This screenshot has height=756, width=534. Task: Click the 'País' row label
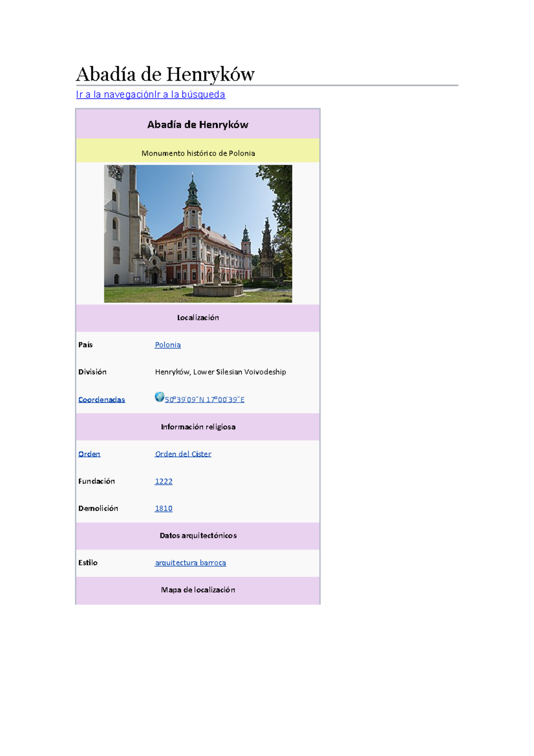85,345
